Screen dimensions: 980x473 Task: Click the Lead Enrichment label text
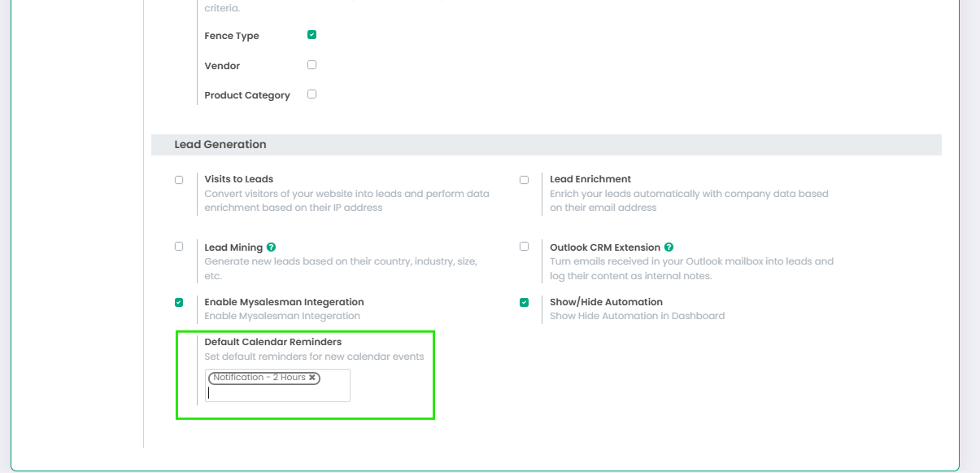590,179
